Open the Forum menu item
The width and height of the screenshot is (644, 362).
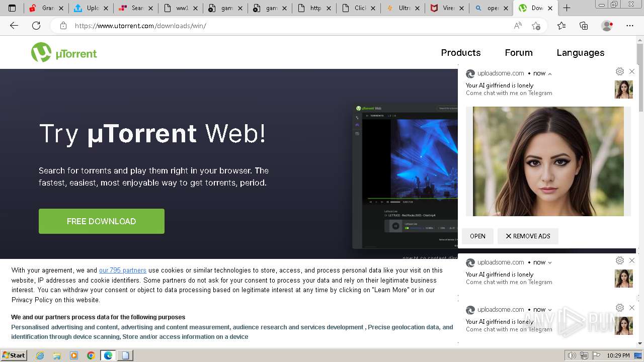tap(519, 53)
